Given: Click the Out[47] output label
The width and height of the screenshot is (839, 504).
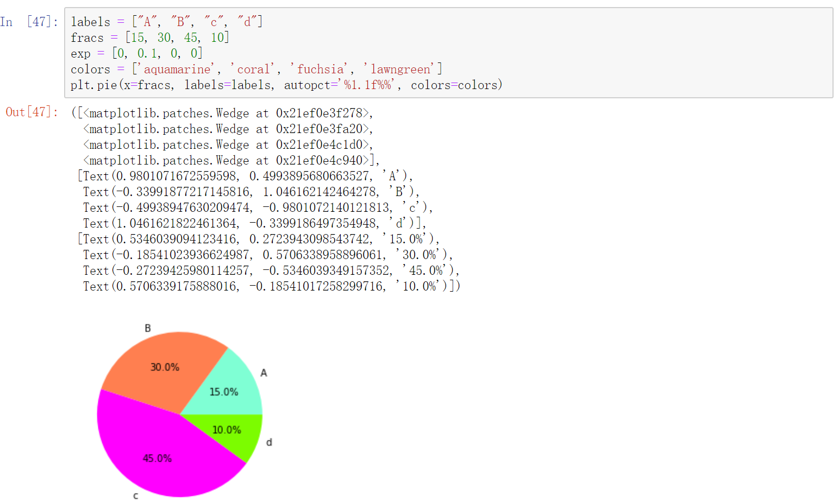Looking at the screenshot, I should [x=31, y=112].
